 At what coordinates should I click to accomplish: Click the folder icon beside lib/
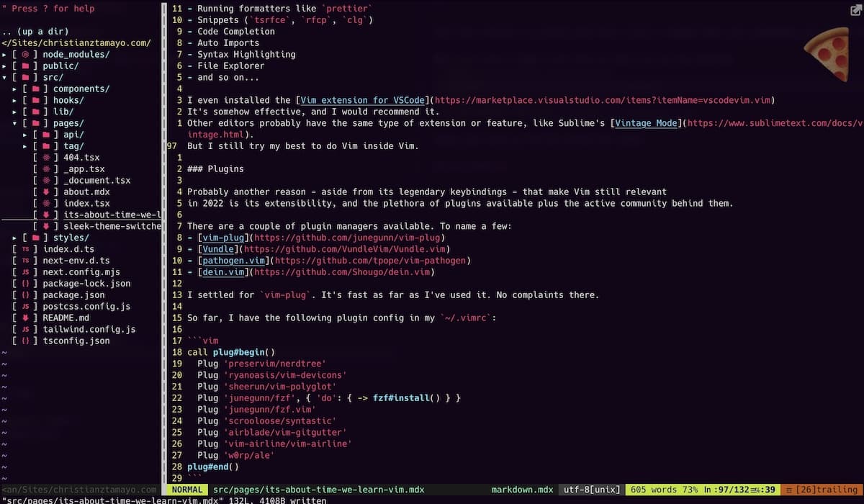36,112
